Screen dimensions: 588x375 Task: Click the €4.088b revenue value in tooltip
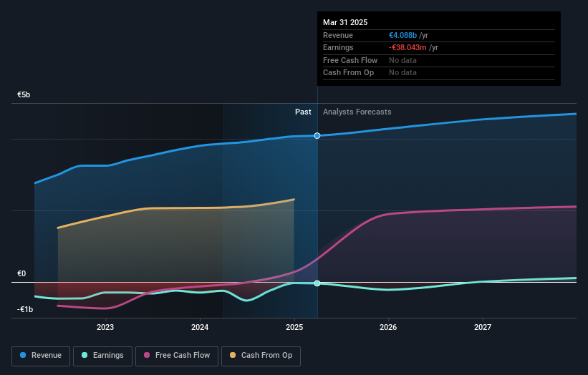click(x=403, y=35)
